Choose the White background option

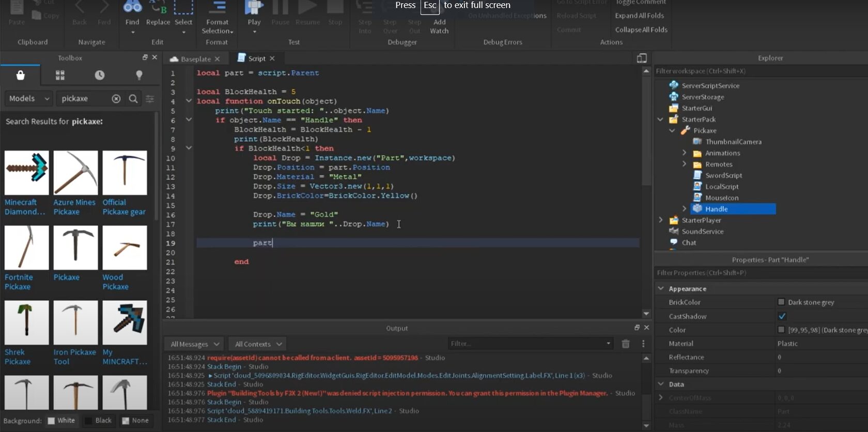coord(61,421)
